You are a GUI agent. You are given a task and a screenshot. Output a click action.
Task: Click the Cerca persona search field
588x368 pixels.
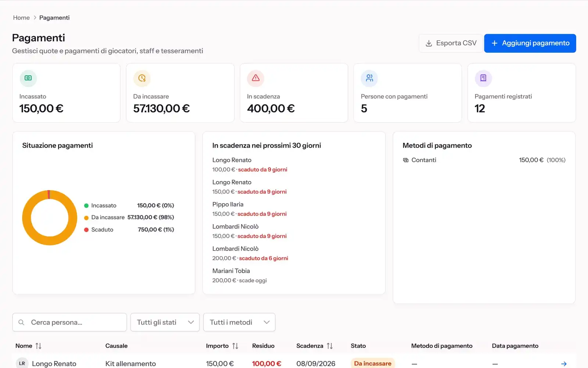pos(69,322)
